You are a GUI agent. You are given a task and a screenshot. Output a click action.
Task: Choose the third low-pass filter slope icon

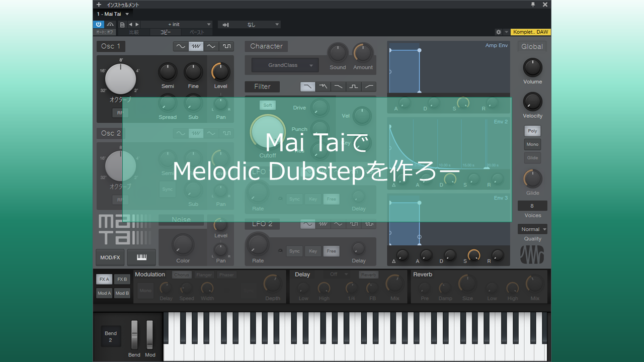click(x=339, y=86)
